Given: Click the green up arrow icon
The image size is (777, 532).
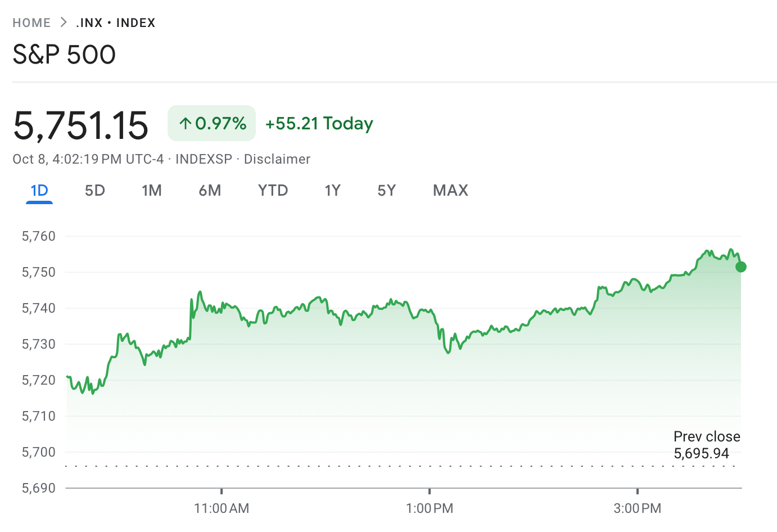Looking at the screenshot, I should [x=186, y=123].
